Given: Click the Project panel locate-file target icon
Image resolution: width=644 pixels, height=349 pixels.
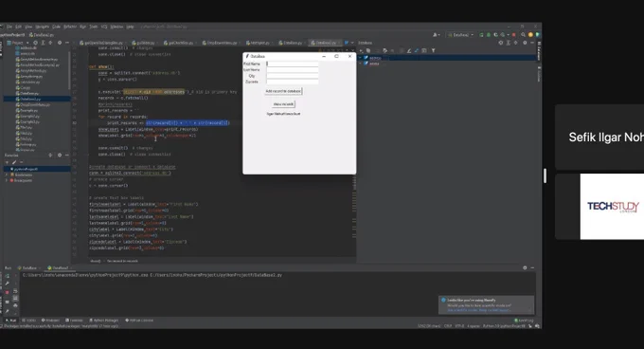Looking at the screenshot, I should [35, 43].
